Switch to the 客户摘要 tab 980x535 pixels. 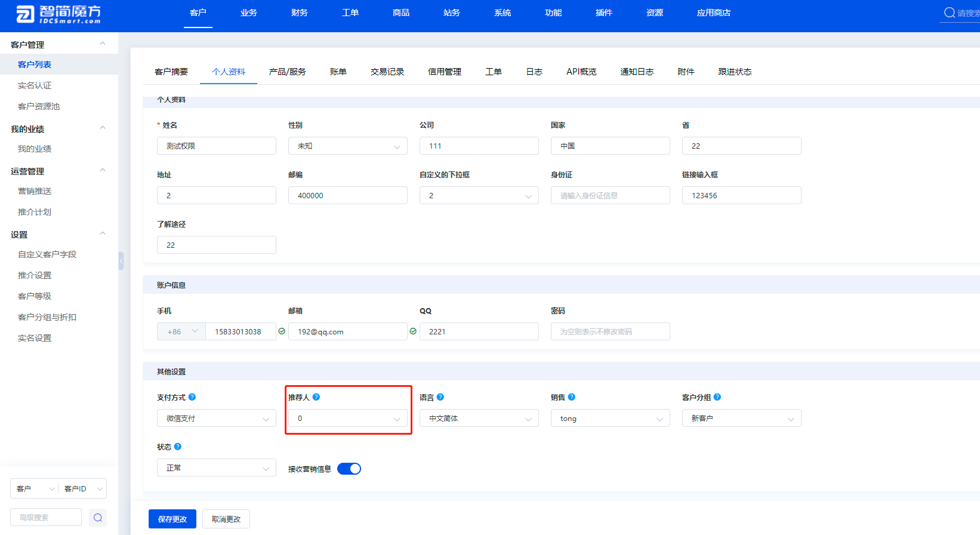coord(171,72)
